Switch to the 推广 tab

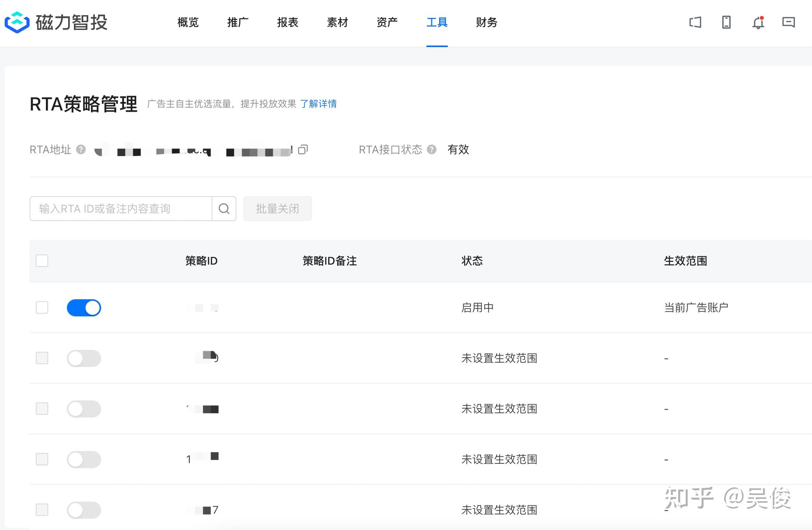[238, 23]
